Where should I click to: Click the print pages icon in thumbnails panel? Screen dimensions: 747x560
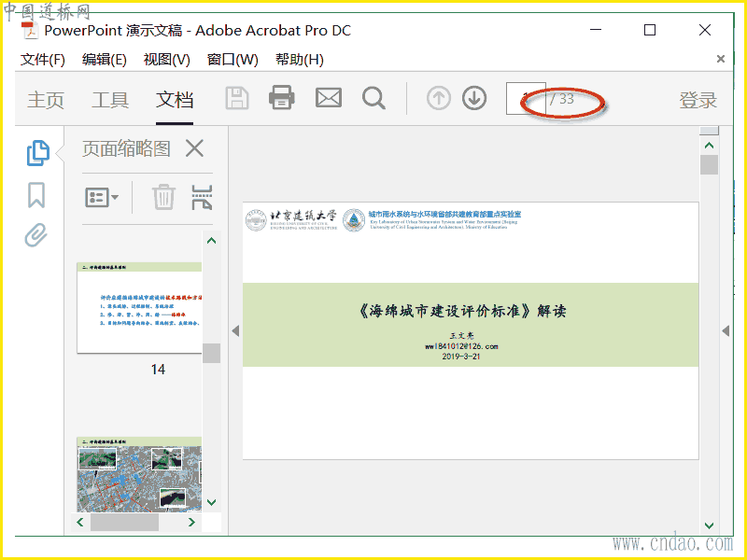pos(202,197)
